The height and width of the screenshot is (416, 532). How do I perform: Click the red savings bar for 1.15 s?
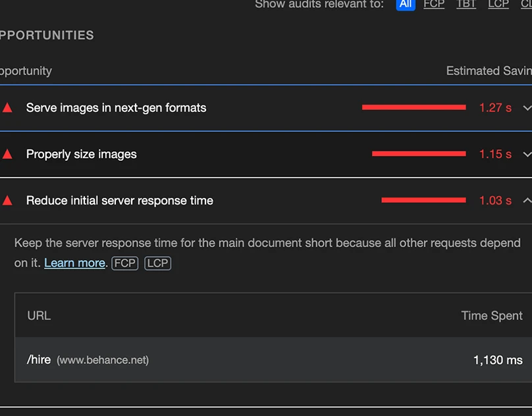coord(419,153)
